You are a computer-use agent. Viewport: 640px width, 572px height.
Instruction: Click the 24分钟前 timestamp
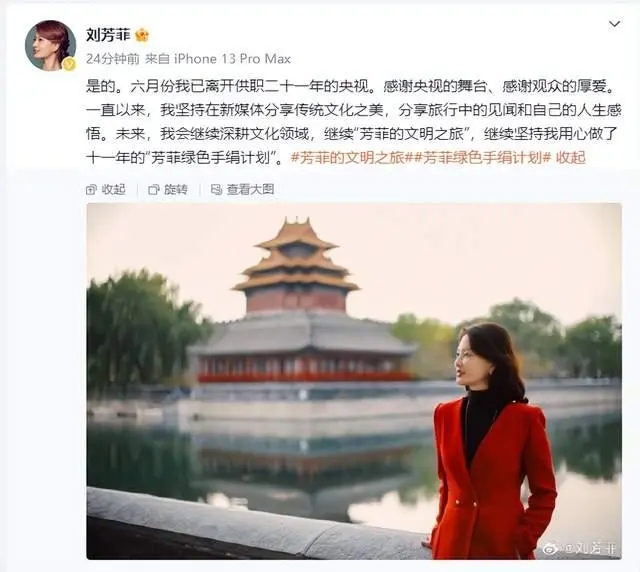113,59
